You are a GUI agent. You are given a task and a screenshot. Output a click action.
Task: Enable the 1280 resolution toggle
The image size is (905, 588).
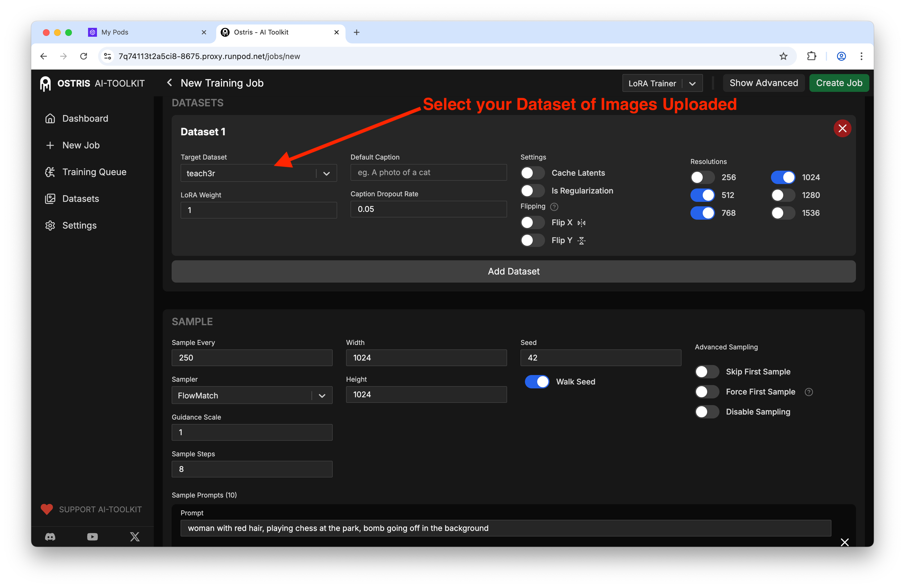[x=783, y=195]
